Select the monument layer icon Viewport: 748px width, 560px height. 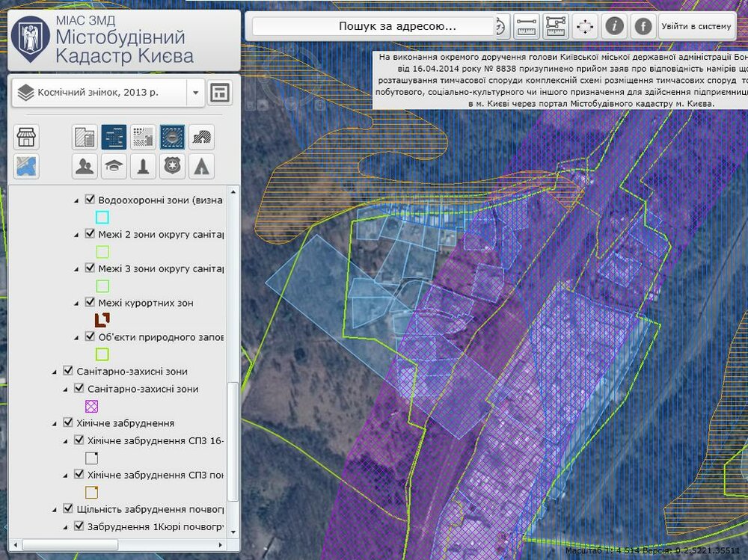pos(143,166)
